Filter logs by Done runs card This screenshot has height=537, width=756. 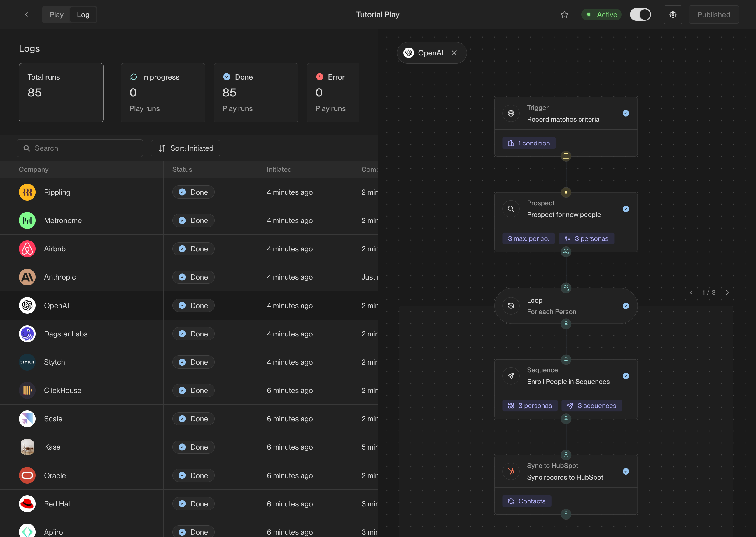256,93
